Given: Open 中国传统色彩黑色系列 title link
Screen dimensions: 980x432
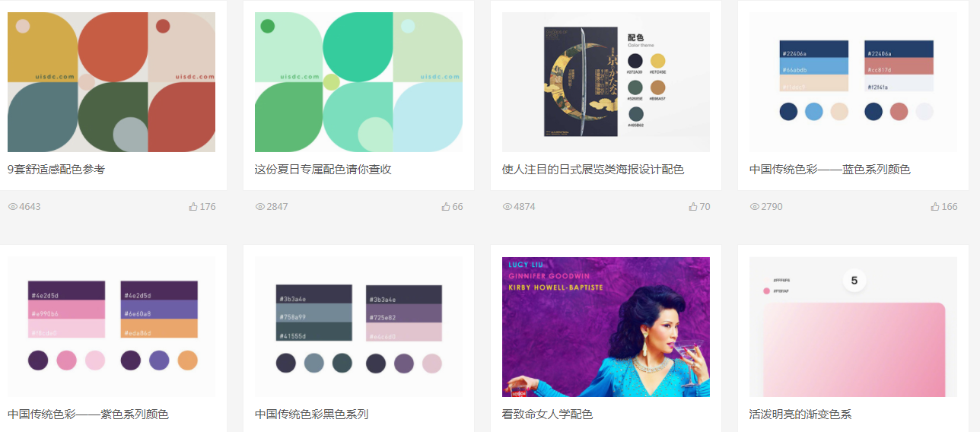Looking at the screenshot, I should coord(311,414).
